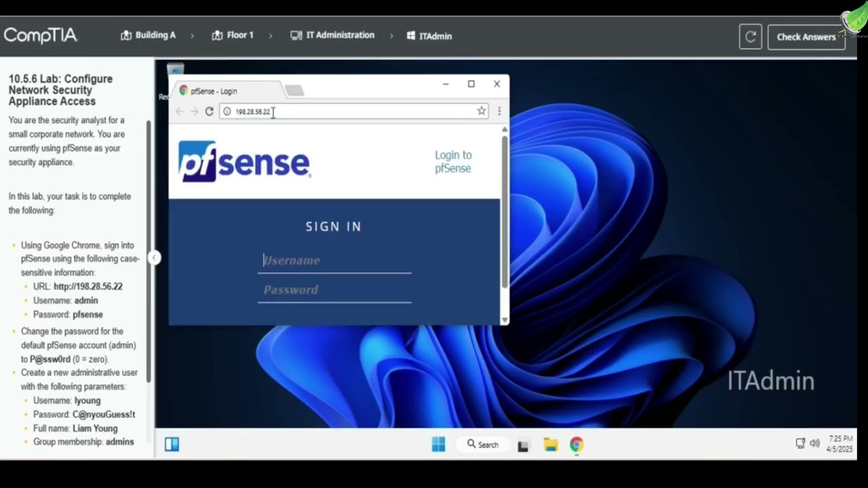This screenshot has height=488, width=868.
Task: Click the Chrome forward arrow
Action: (x=194, y=111)
